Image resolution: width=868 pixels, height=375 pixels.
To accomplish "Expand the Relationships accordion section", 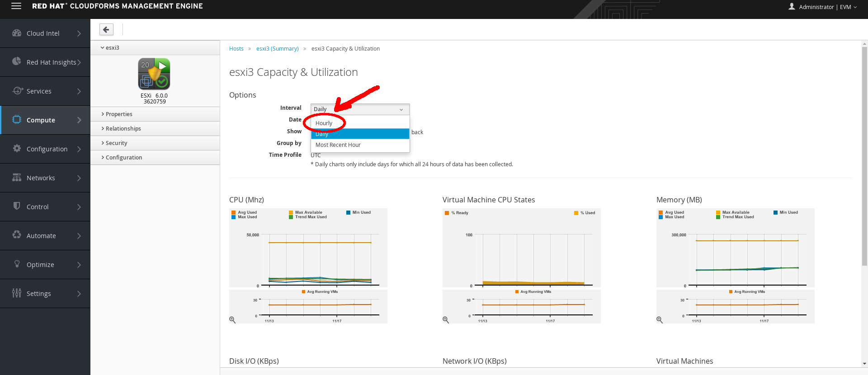I will pyautogui.click(x=155, y=128).
